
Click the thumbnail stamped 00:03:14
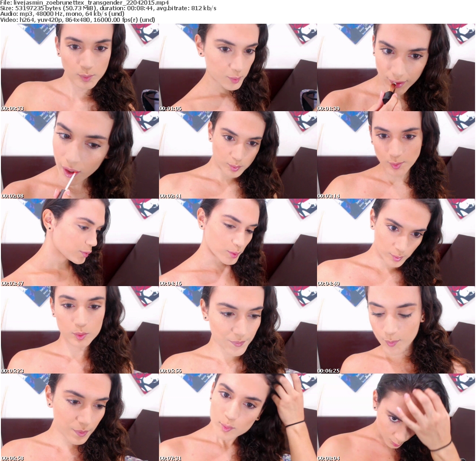pos(396,155)
